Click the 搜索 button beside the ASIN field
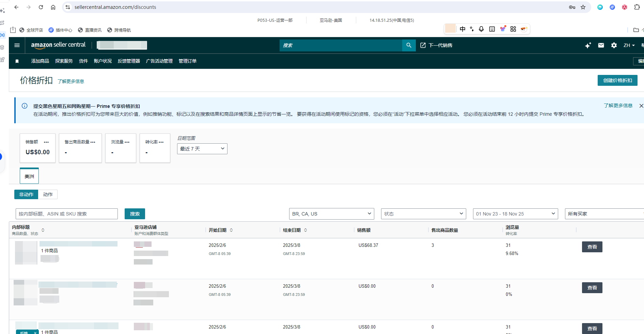644x334 pixels. (135, 214)
